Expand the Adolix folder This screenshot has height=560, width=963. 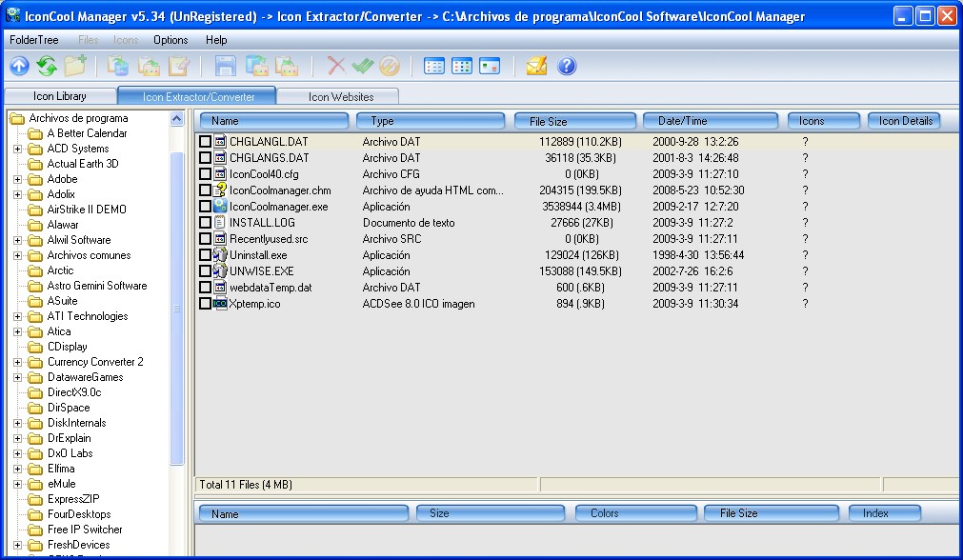18,194
